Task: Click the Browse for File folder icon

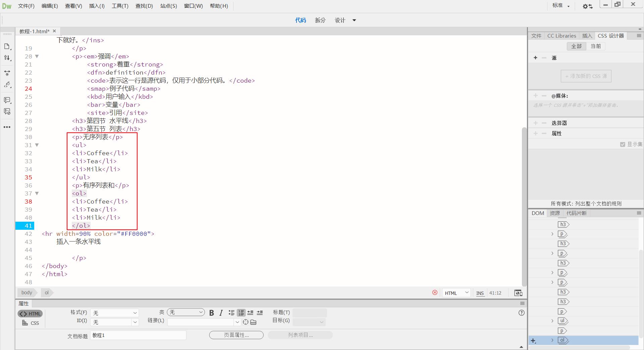Action: (253, 322)
